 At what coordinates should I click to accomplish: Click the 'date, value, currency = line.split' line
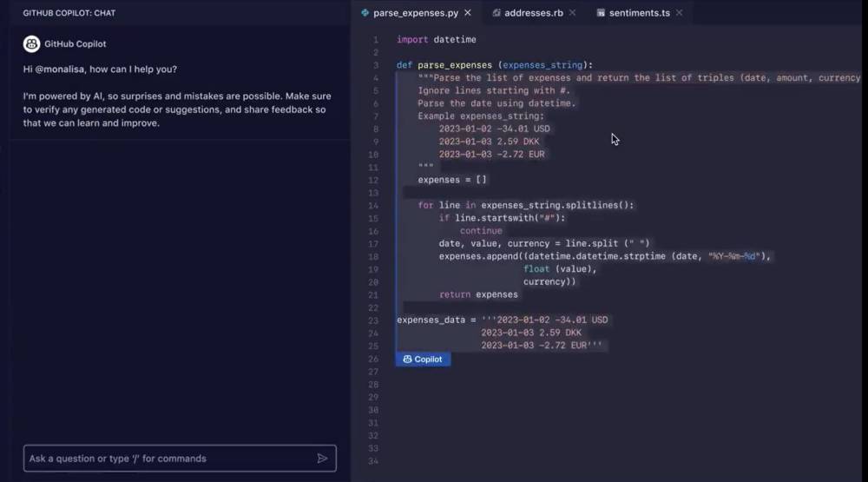point(544,244)
